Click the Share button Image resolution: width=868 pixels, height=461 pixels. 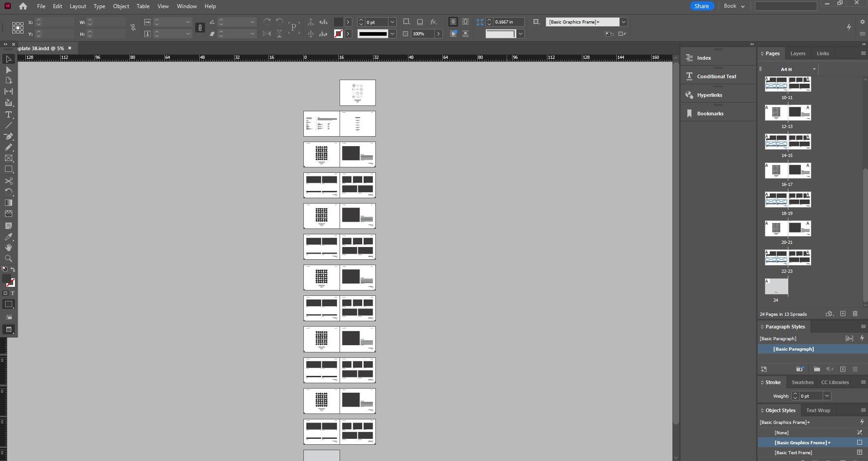pyautogui.click(x=701, y=6)
